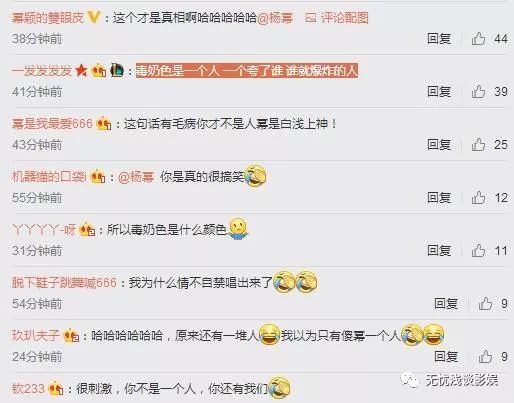This screenshot has height=403, width=514.
Task: Tap thumbs-up beside the 12 count
Action: [478, 197]
